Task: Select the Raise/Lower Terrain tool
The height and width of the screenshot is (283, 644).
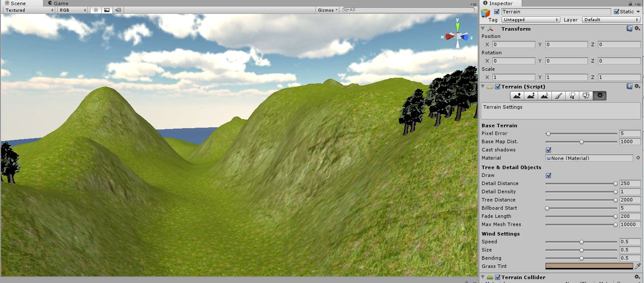Action: point(517,96)
